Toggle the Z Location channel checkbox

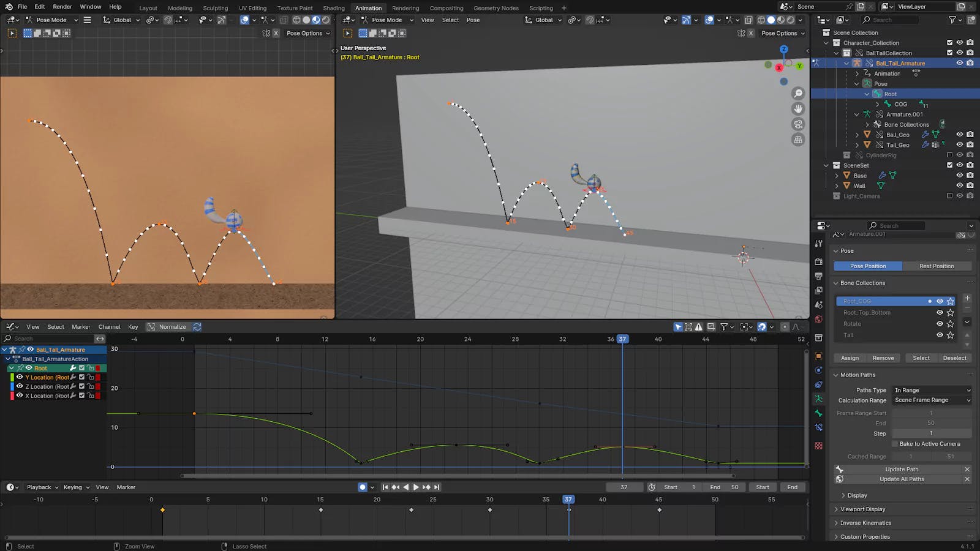[x=81, y=386]
